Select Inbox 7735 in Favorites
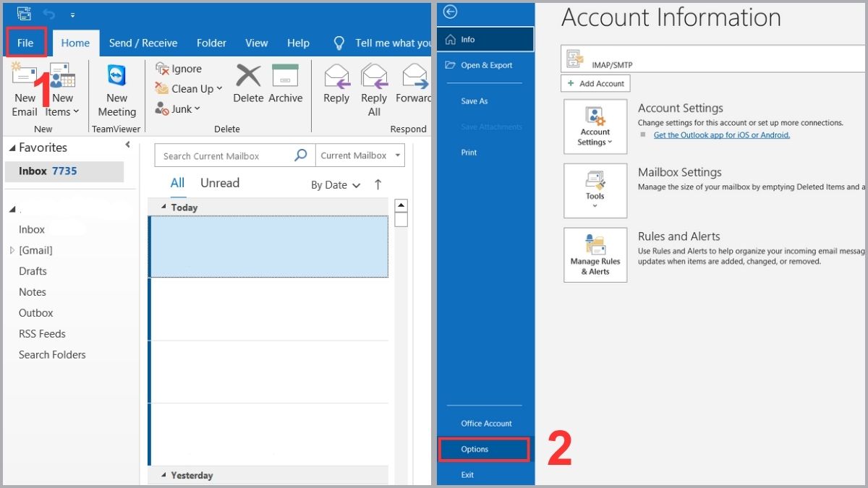Image resolution: width=868 pixels, height=488 pixels. pyautogui.click(x=64, y=171)
